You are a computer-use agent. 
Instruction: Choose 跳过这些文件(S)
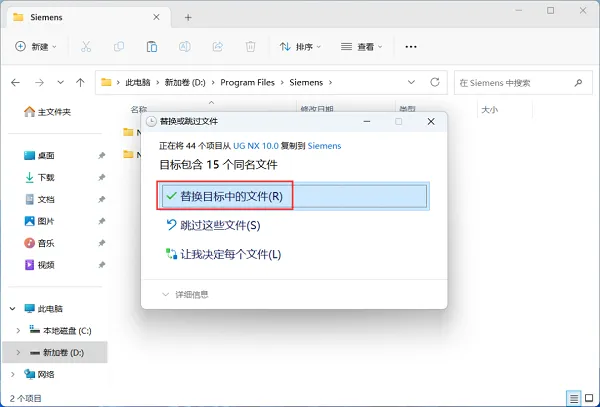click(213, 225)
